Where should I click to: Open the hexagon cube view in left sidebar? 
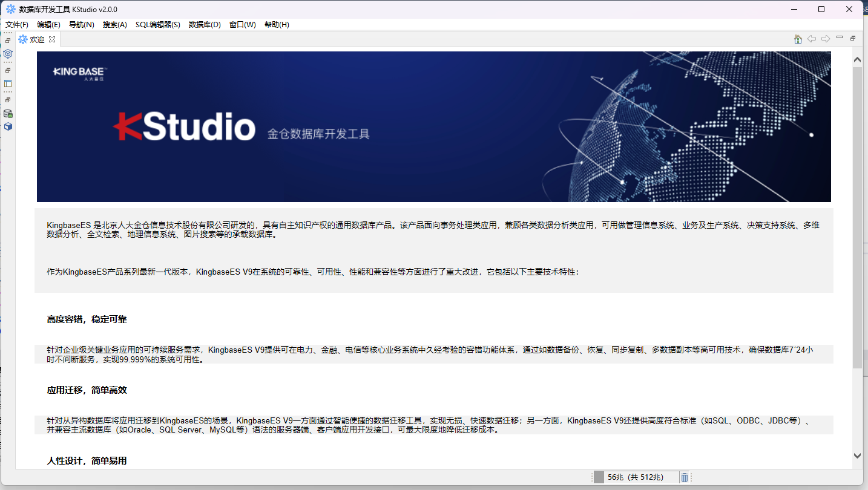coord(8,54)
